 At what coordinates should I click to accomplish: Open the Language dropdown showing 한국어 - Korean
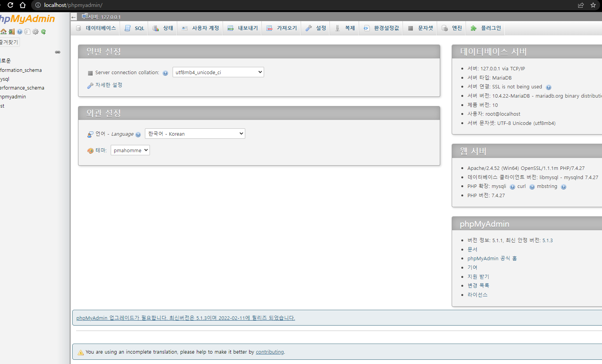pyautogui.click(x=195, y=134)
